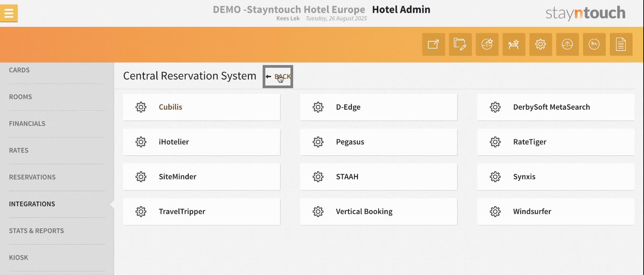Click the date Tuesday, 26 August 2025
This screenshot has height=275, width=644.
point(336,18)
